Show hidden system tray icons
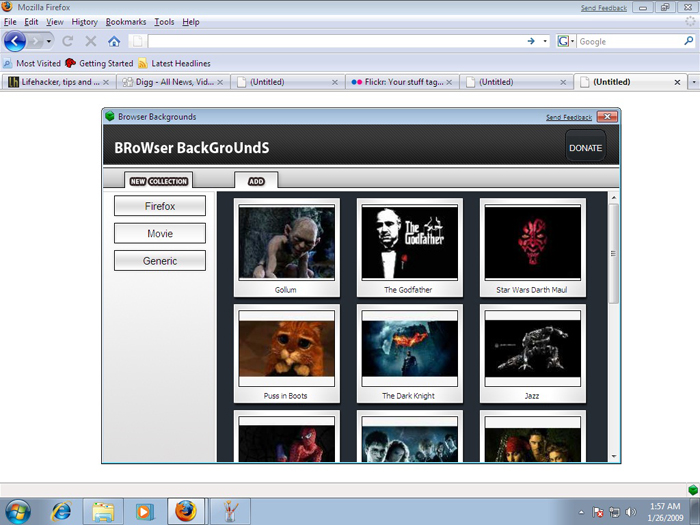The width and height of the screenshot is (700, 525). click(581, 512)
